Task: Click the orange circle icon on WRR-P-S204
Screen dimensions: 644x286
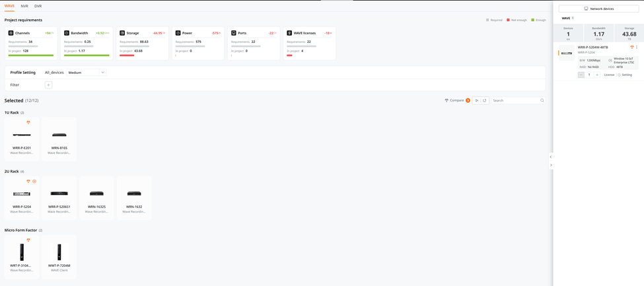Action: point(34,182)
